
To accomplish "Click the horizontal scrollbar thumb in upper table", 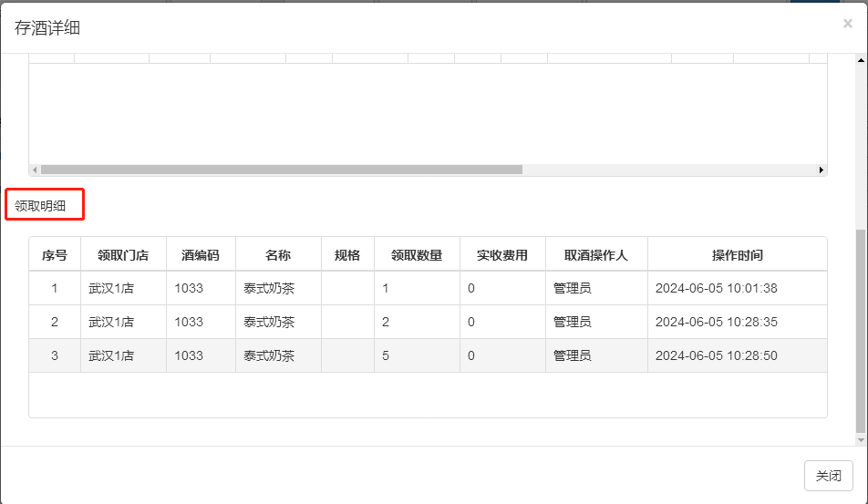I will pyautogui.click(x=281, y=170).
